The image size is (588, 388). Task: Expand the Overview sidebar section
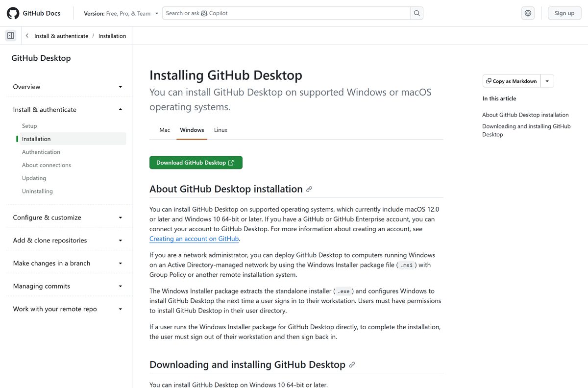[68, 87]
